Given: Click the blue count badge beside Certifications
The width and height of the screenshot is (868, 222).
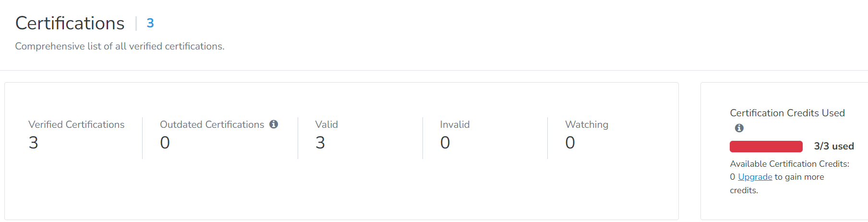Looking at the screenshot, I should (x=150, y=23).
